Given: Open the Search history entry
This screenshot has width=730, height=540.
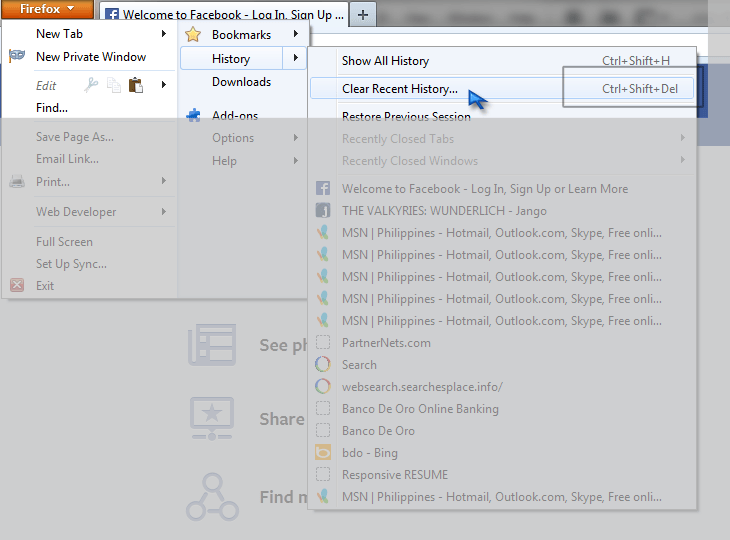Looking at the screenshot, I should point(359,365).
